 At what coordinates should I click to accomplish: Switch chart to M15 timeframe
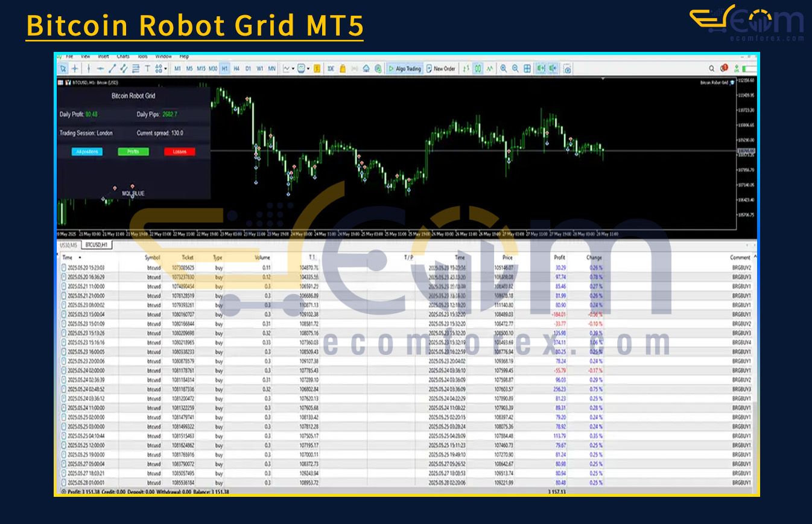201,69
